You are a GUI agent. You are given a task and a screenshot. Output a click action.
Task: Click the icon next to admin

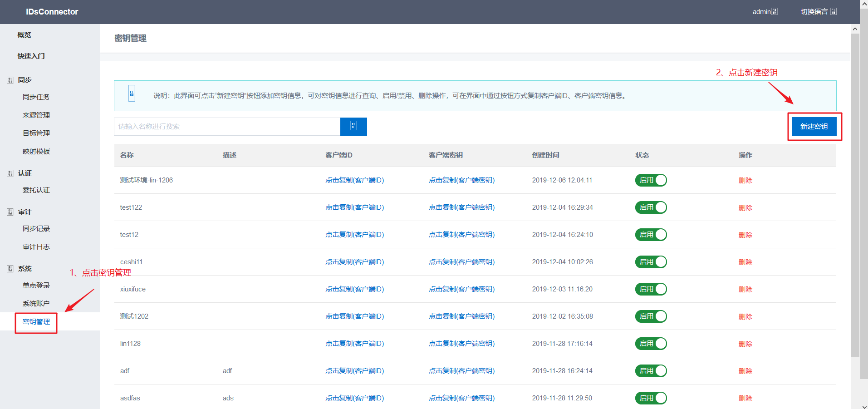[x=775, y=12]
